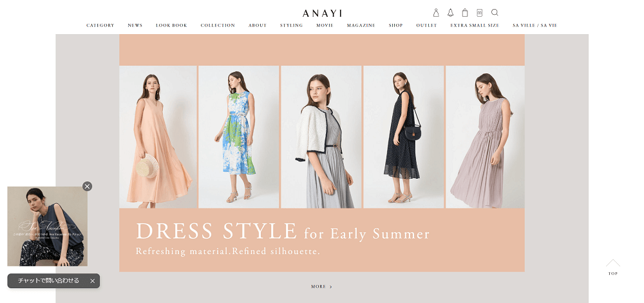Open the account login person icon
The height and width of the screenshot is (303, 644).
(x=436, y=12)
